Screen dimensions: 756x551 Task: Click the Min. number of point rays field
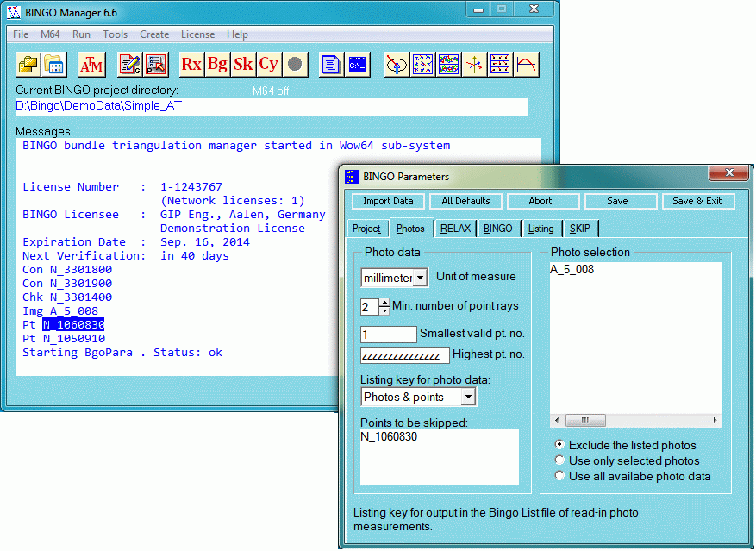pos(370,307)
